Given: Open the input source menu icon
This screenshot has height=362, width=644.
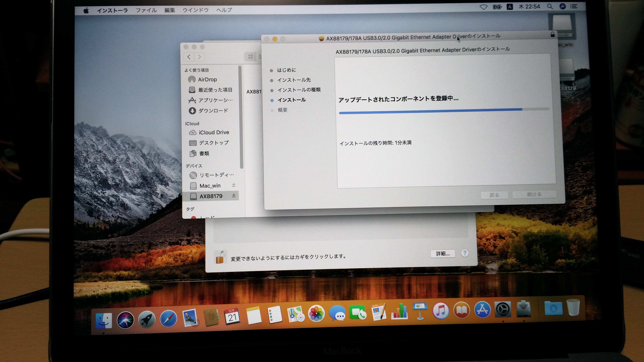Looking at the screenshot, I should pyautogui.click(x=509, y=7).
